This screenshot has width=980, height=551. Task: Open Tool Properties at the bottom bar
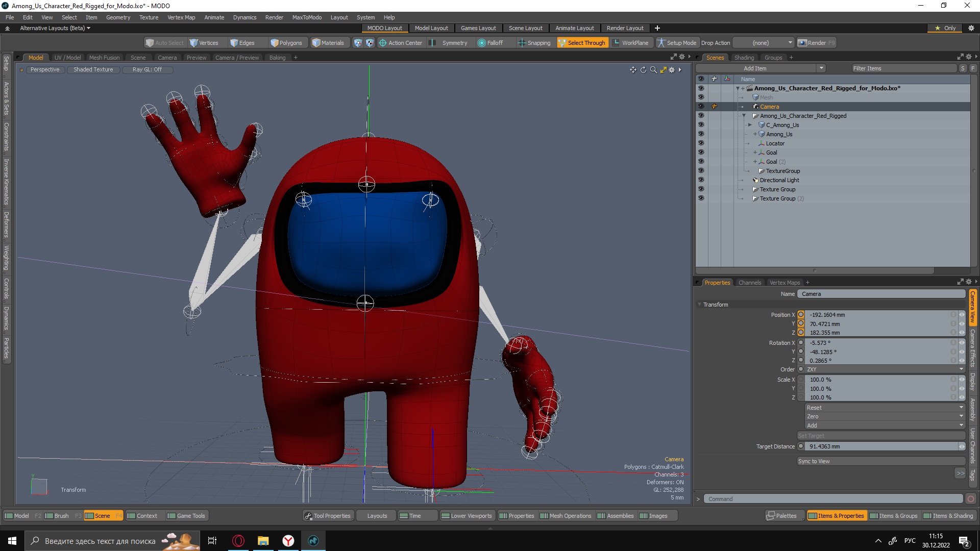tap(328, 516)
